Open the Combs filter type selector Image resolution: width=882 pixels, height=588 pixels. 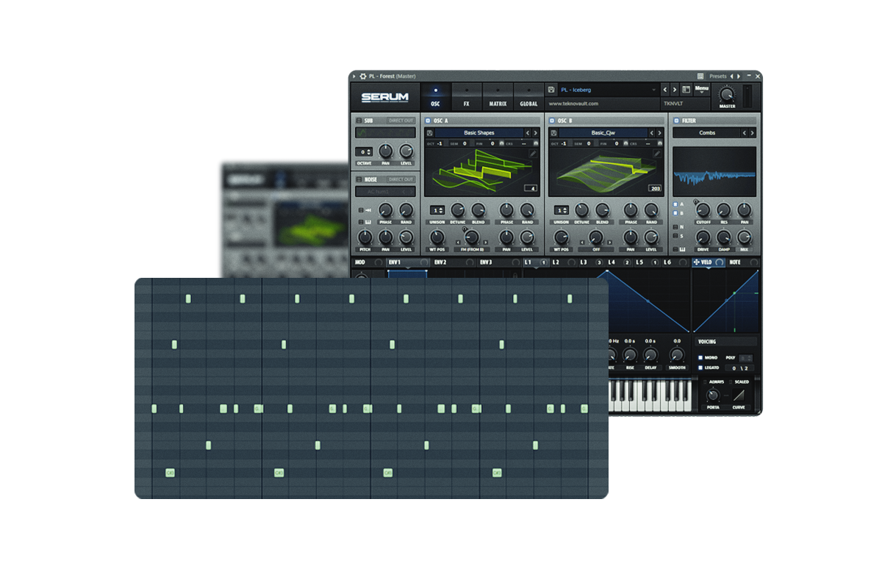tap(706, 133)
